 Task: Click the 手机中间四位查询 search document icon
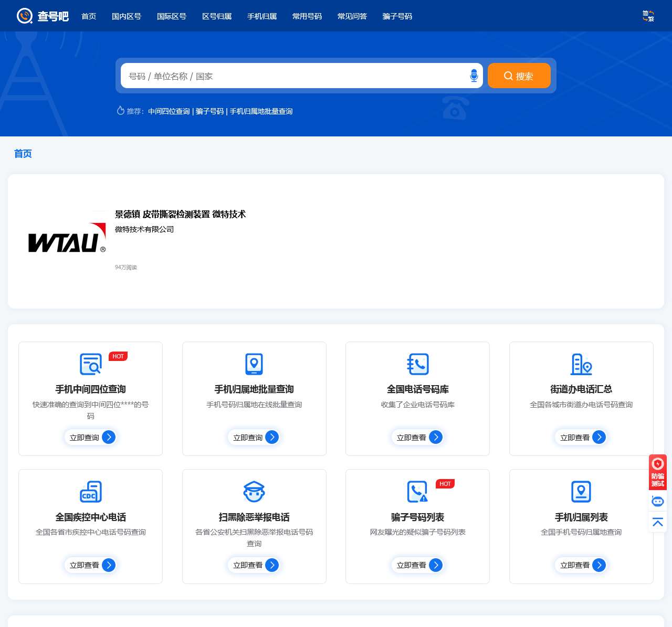click(x=91, y=364)
